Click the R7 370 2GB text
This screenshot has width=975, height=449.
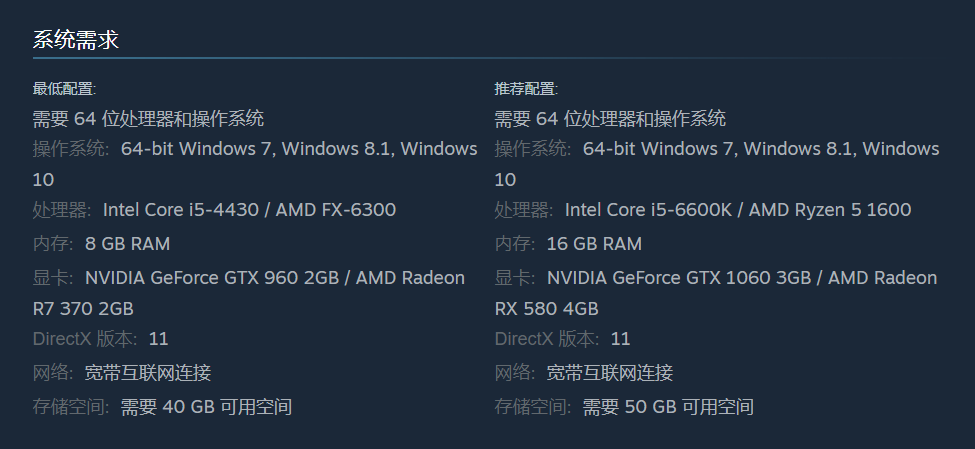(x=83, y=308)
